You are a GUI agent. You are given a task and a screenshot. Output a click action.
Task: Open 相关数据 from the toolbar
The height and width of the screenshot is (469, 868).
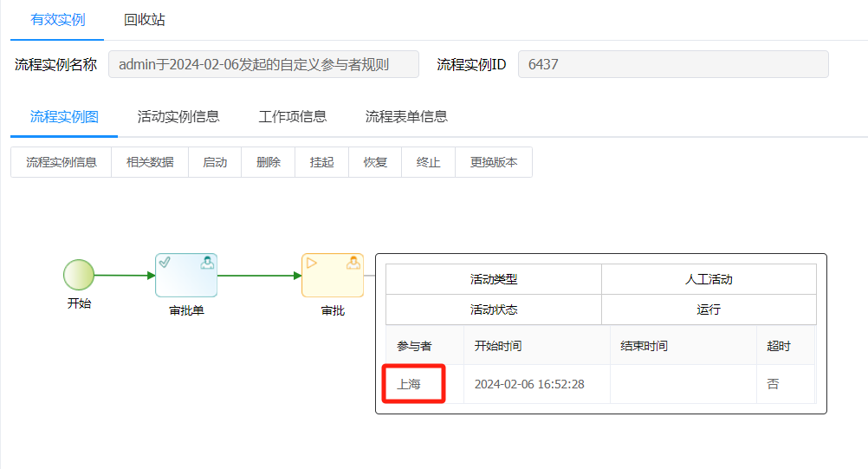pos(150,162)
